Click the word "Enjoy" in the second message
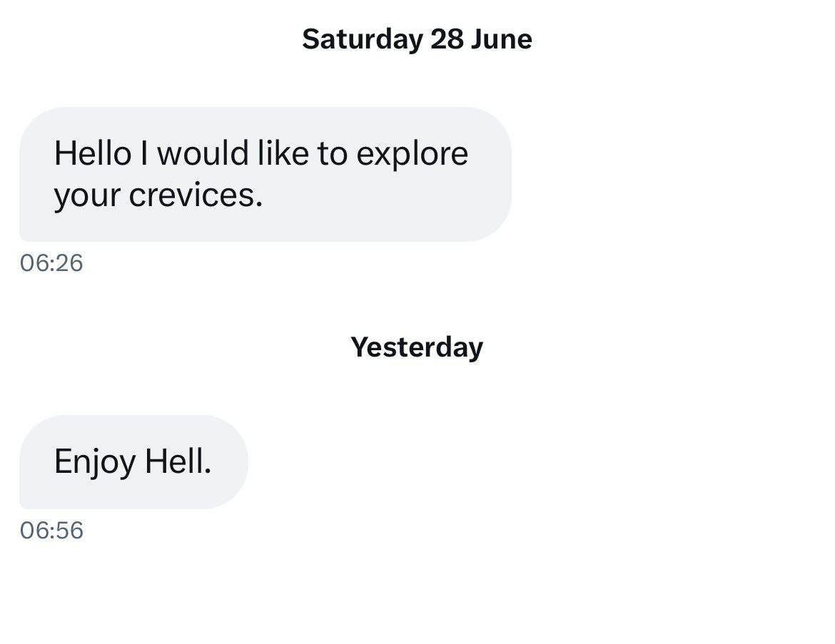This screenshot has height=644, width=835. [x=94, y=464]
